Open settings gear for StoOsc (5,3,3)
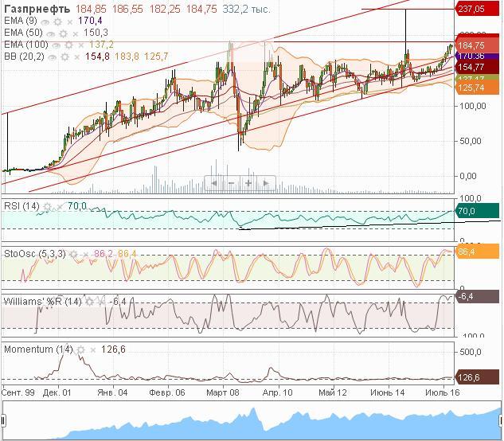 point(73,255)
